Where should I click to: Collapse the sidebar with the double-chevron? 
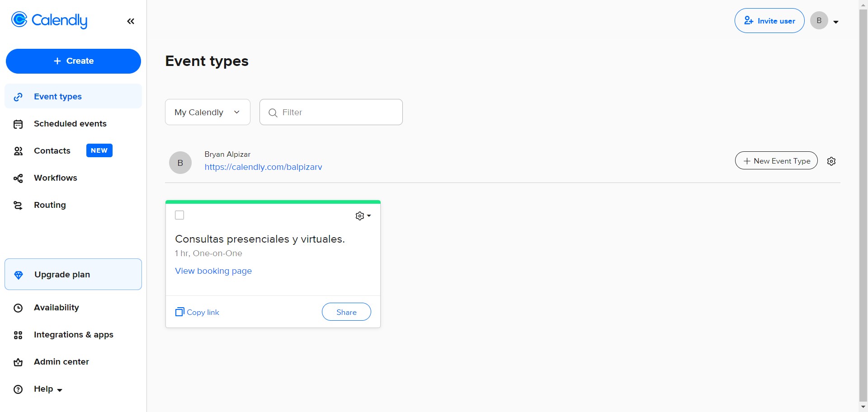click(x=131, y=21)
